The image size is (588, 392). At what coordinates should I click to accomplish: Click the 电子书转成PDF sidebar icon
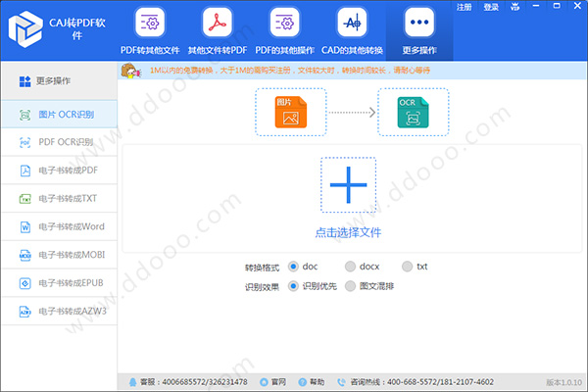[25, 171]
